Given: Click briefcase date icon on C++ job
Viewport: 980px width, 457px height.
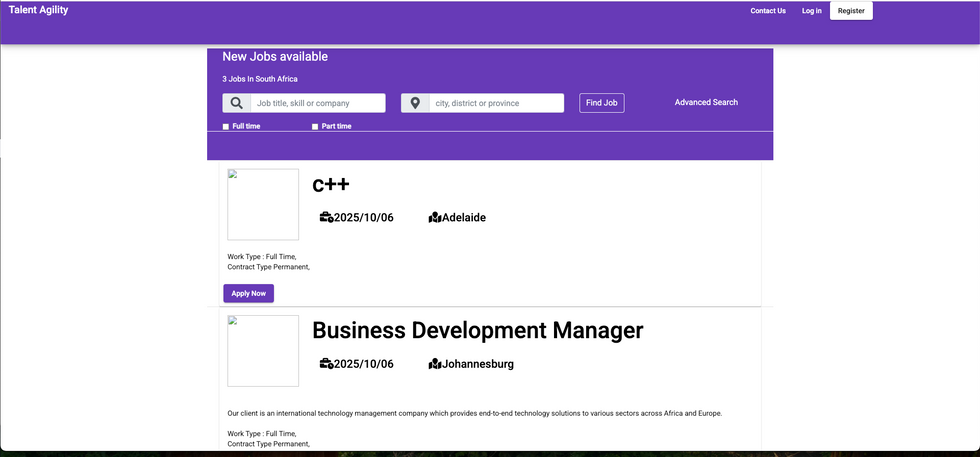Looking at the screenshot, I should 326,218.
